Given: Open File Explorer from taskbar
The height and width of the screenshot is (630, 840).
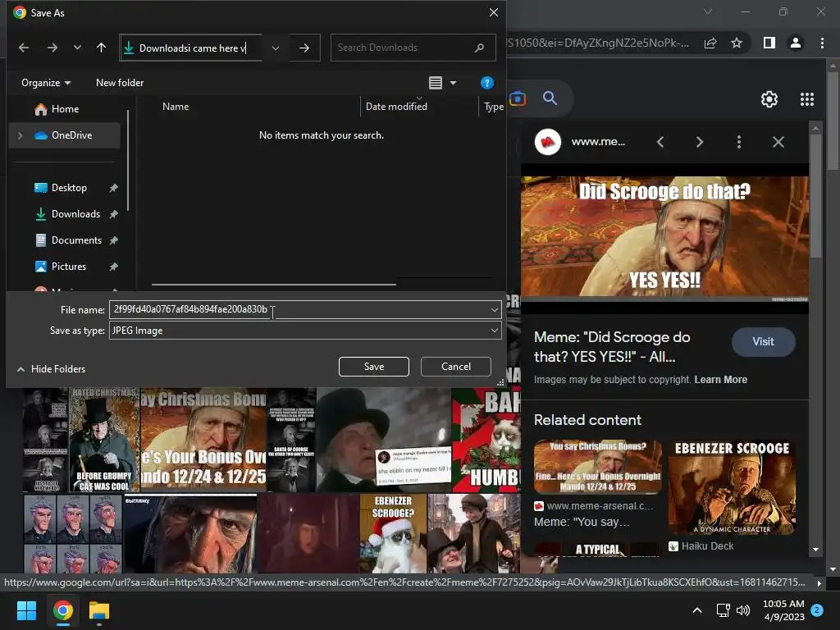Looking at the screenshot, I should [99, 610].
